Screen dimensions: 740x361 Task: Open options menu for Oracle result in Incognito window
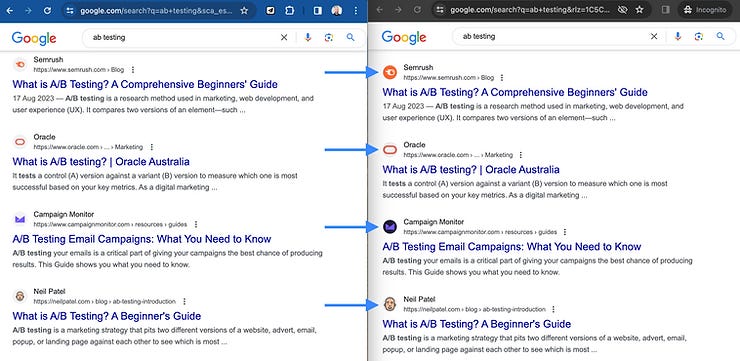point(521,155)
